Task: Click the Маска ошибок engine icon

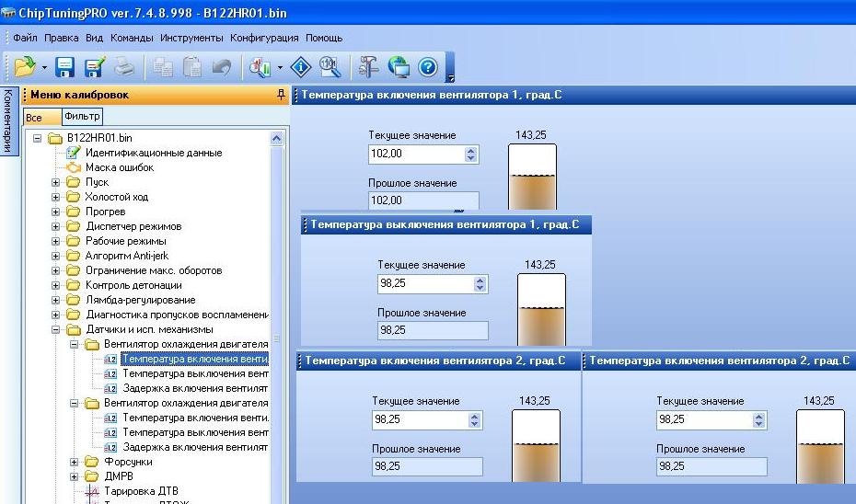Action: [73, 167]
